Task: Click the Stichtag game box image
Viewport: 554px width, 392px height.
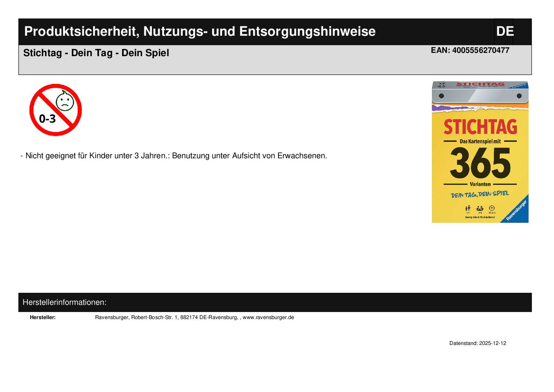Action: coord(480,152)
